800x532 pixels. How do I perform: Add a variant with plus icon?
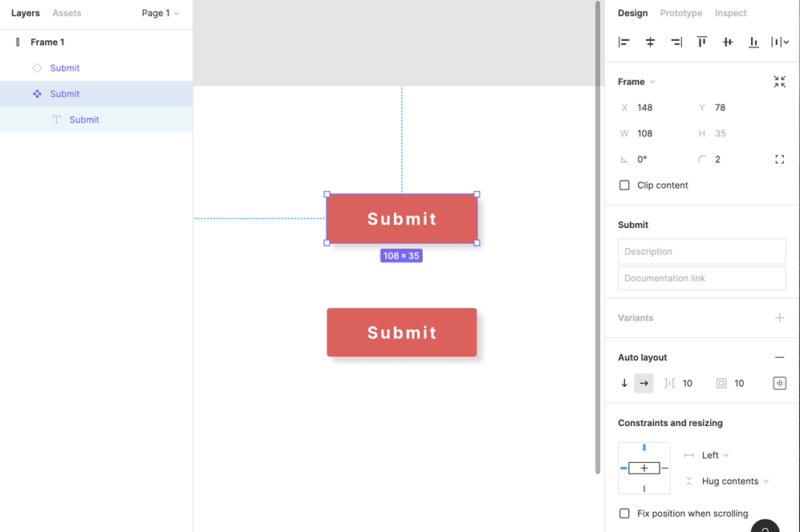click(x=779, y=318)
